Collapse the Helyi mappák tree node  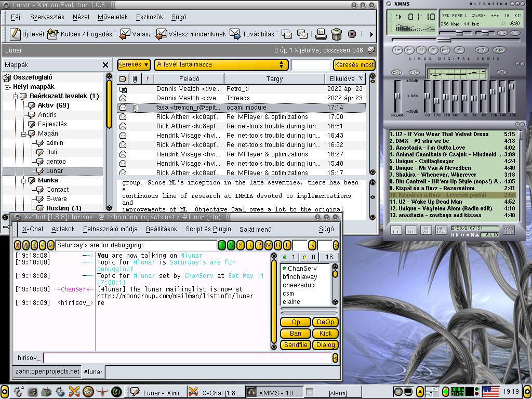8,87
